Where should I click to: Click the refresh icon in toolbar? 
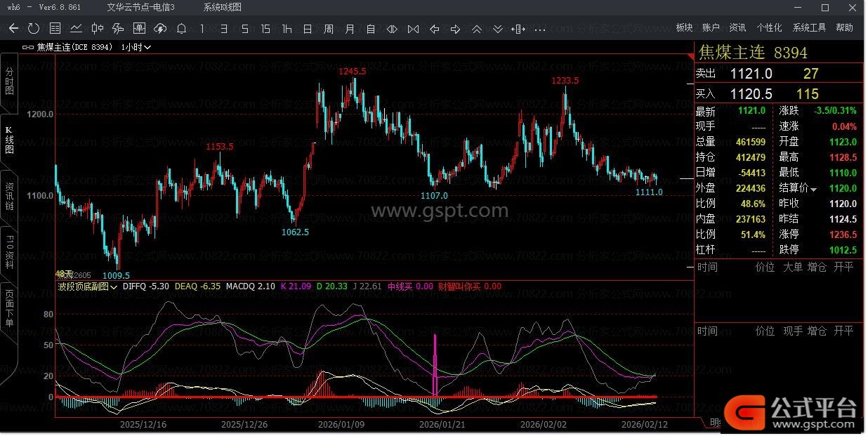click(34, 29)
